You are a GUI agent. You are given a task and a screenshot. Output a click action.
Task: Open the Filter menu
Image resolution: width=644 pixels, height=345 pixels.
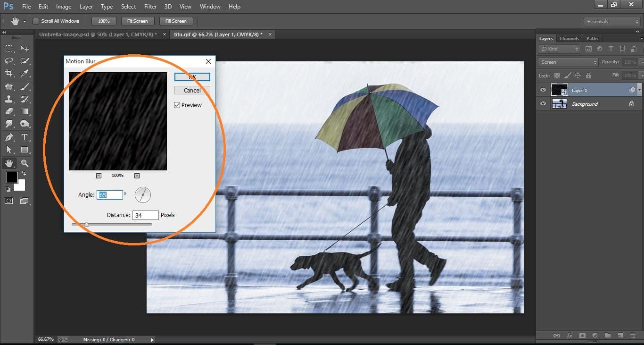click(x=150, y=6)
